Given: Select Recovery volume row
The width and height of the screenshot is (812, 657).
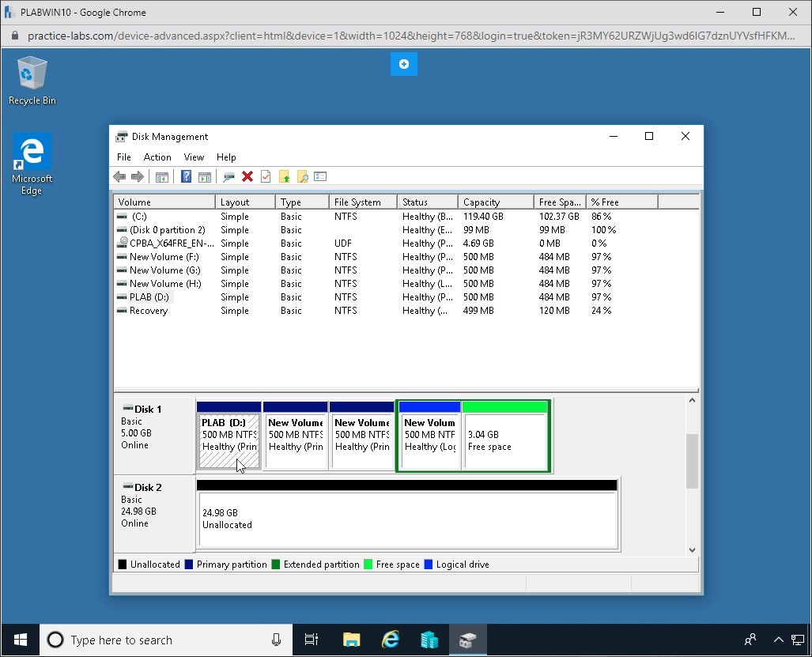Looking at the screenshot, I should point(406,311).
